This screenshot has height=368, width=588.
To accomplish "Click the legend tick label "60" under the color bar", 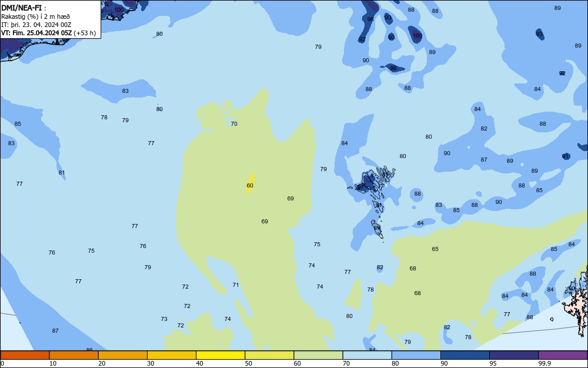I will coord(298,363).
